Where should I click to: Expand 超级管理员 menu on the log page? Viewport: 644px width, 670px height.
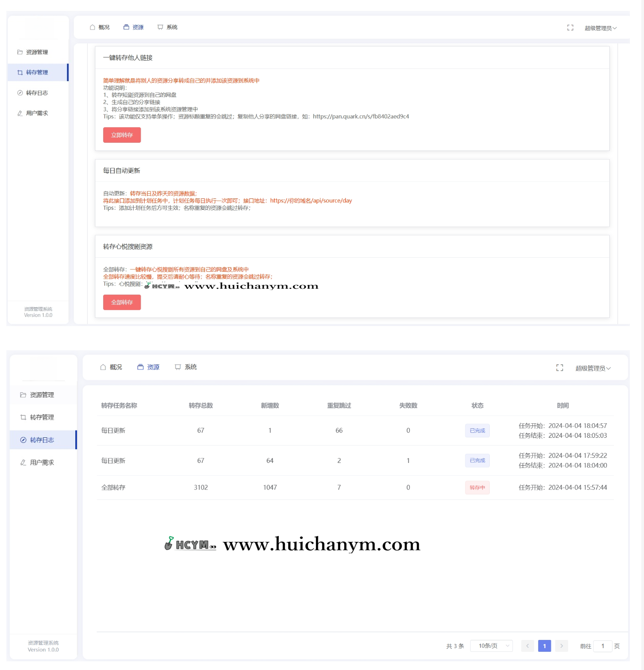[x=593, y=368]
